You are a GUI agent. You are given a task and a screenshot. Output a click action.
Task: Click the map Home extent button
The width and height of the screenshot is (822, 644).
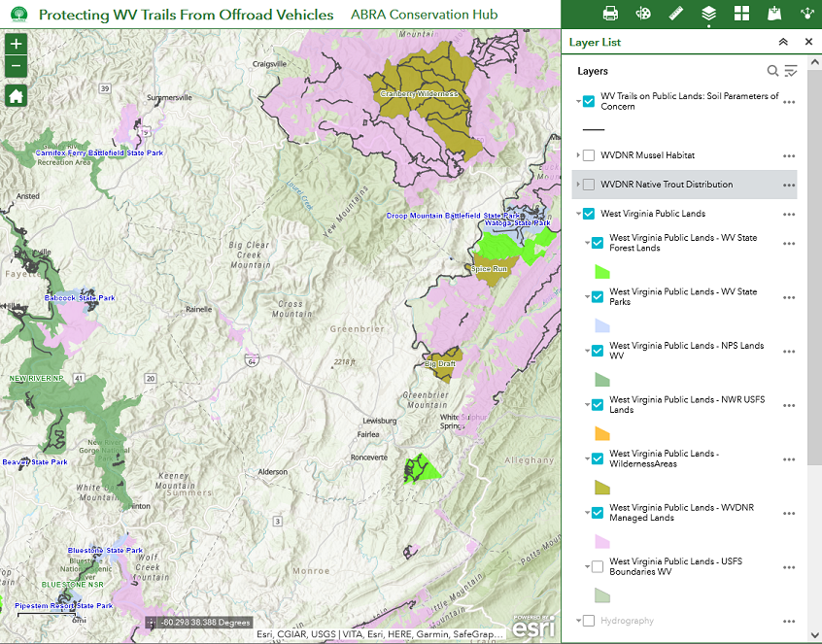[16, 95]
